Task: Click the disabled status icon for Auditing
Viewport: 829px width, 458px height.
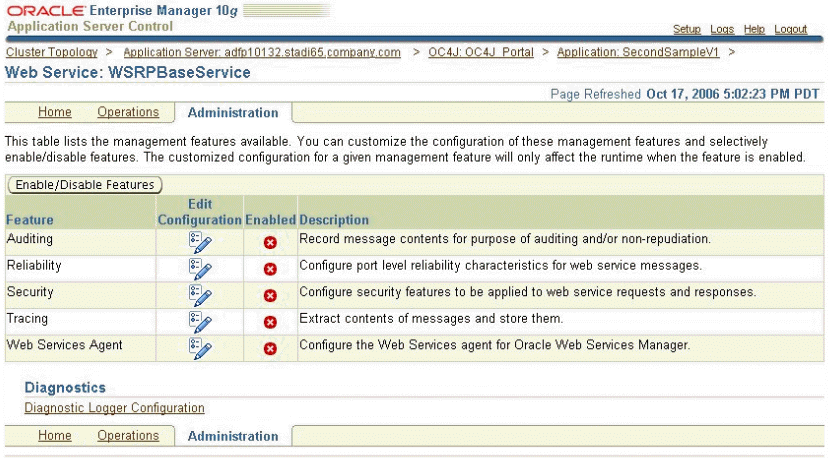Action: [x=270, y=243]
